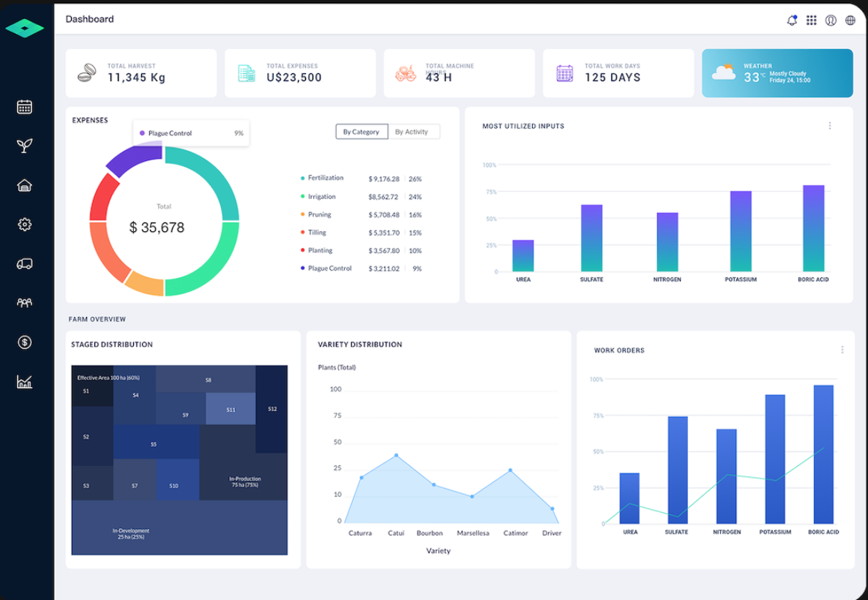This screenshot has width=868, height=600.
Task: Select the S11 block in treemap
Action: [x=231, y=409]
